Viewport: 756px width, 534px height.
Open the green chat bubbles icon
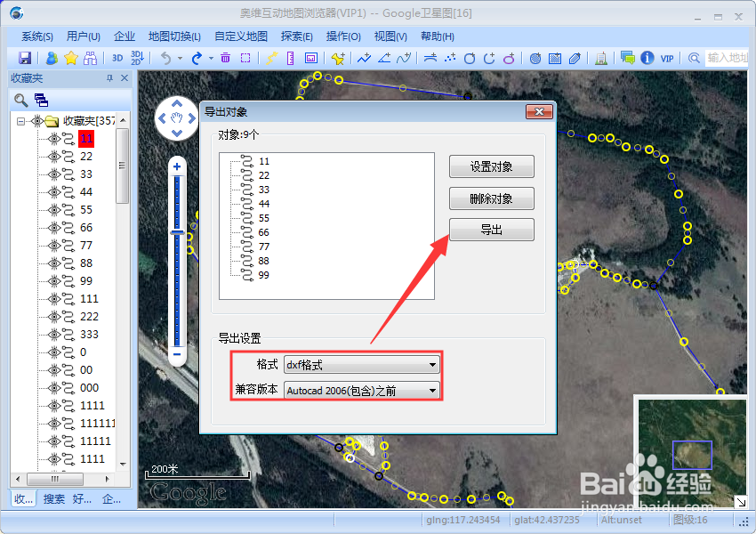click(627, 59)
